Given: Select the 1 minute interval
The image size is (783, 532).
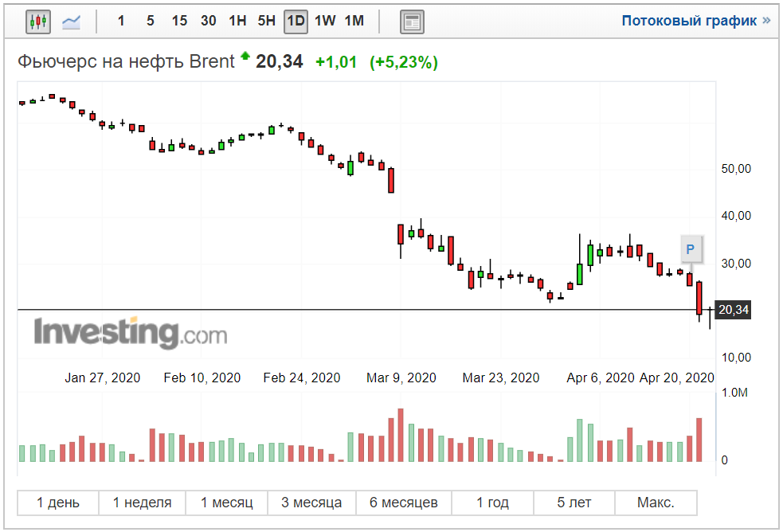Looking at the screenshot, I should tap(121, 21).
